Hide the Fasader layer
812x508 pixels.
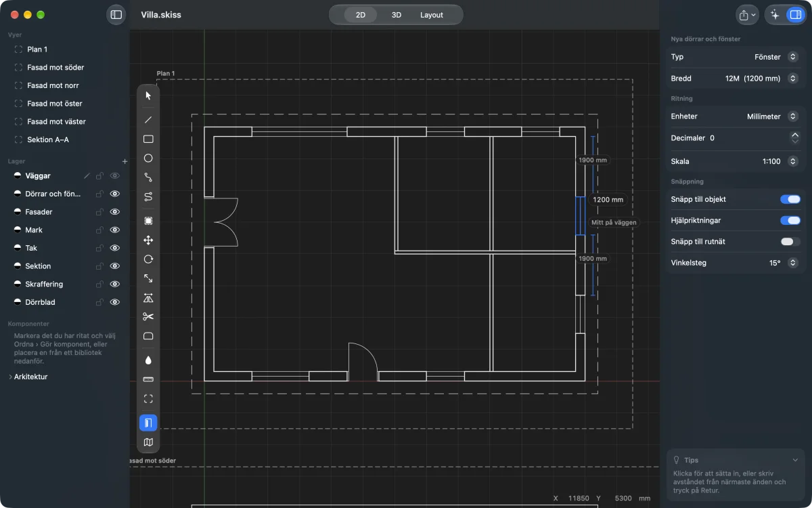point(115,212)
